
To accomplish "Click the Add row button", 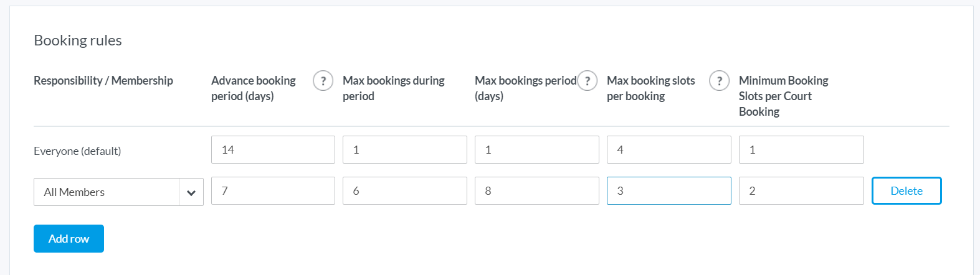I will click(x=69, y=239).
